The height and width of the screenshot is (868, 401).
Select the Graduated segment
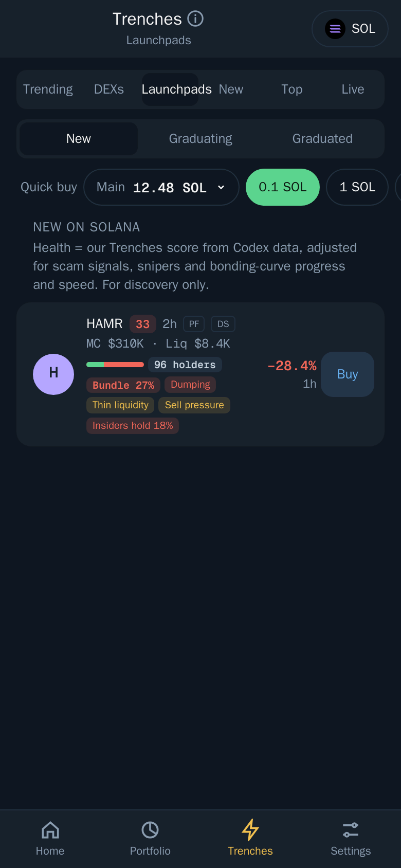[x=322, y=139]
